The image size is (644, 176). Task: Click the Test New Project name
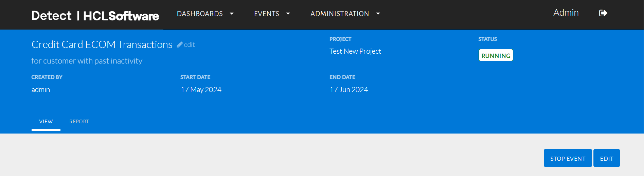(x=355, y=51)
